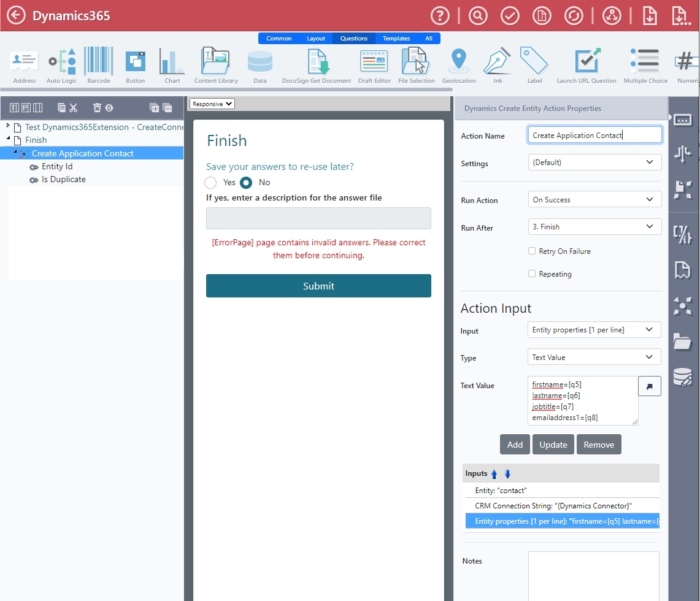Click the collapse all icon in tree toolbar
Screen dimensions: 700x601
pyautogui.click(x=167, y=107)
